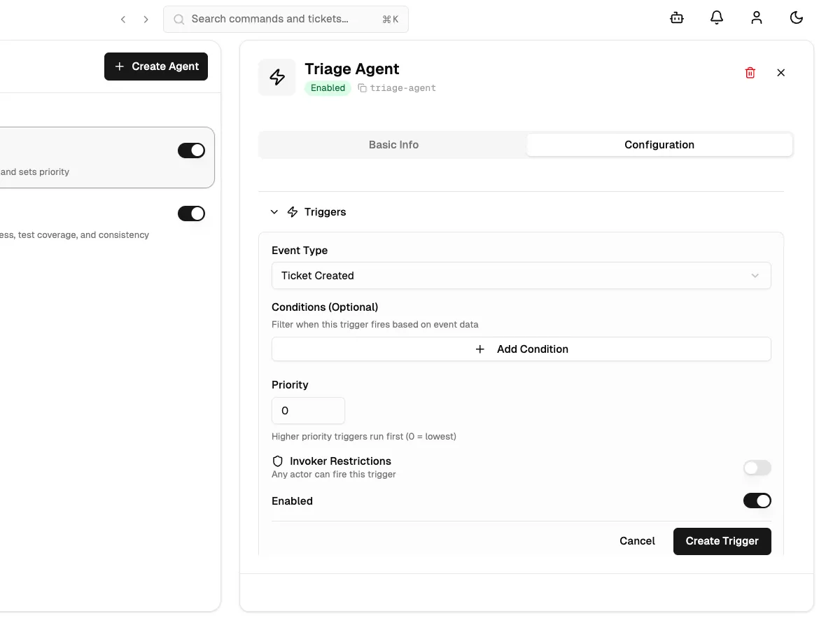This screenshot has height=630, width=840.
Task: Turn off the priority-setting agent in the sidebar
Action: [x=191, y=150]
